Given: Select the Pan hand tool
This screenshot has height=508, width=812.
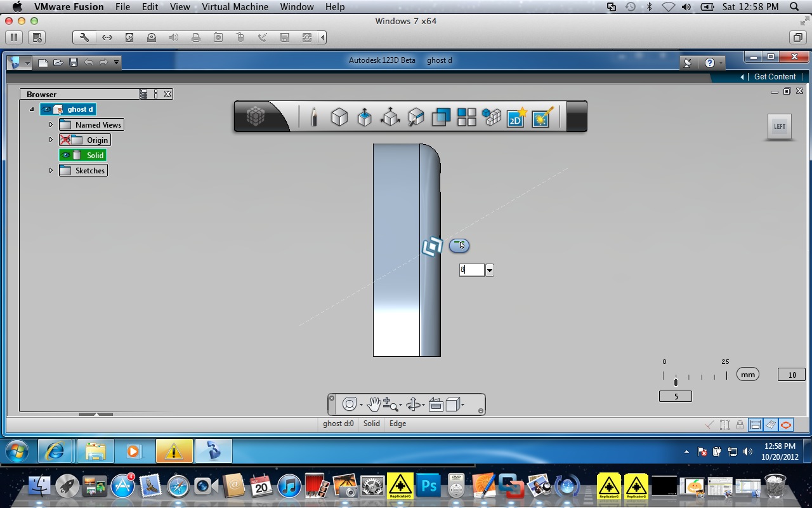Looking at the screenshot, I should pos(374,404).
